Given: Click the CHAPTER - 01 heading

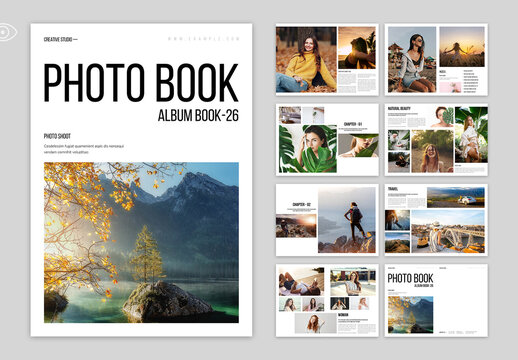Looking at the screenshot, I should tap(353, 124).
